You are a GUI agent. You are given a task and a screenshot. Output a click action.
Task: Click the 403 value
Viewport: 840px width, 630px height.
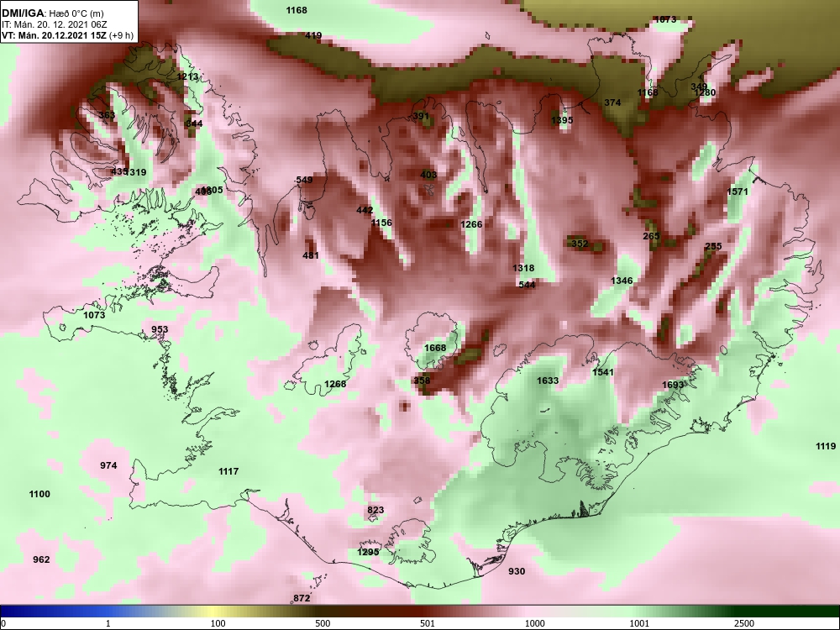click(x=428, y=175)
